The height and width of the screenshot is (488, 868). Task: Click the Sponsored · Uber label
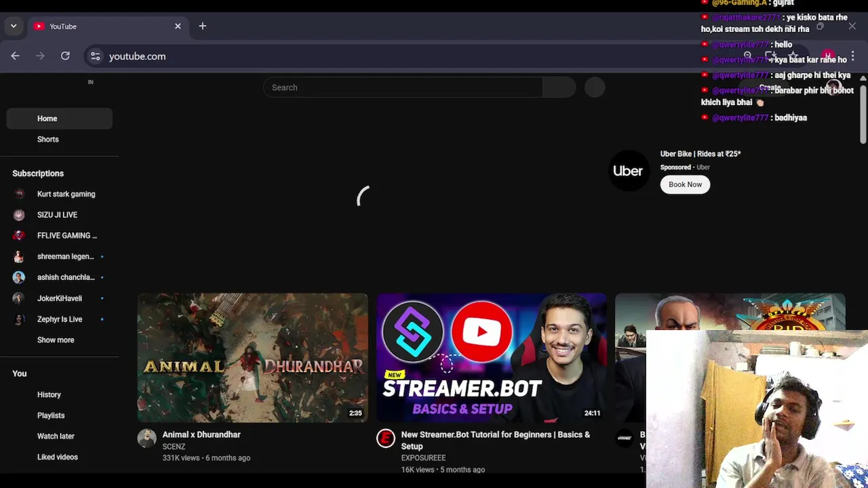pyautogui.click(x=685, y=167)
